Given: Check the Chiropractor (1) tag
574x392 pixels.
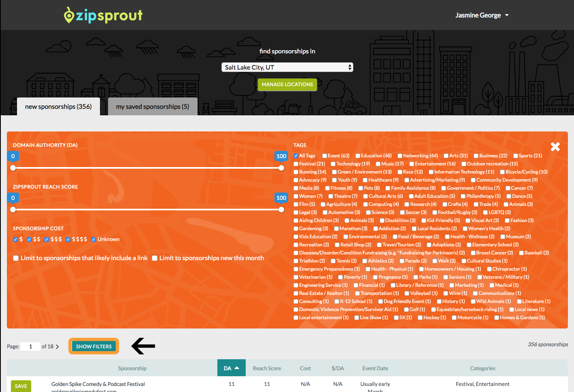Looking at the screenshot, I should 489,269.
